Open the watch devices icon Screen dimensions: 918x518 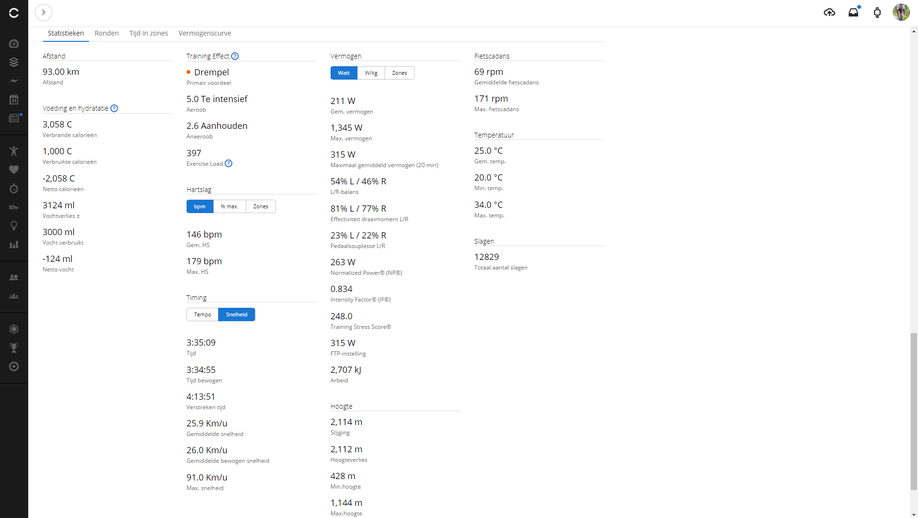tap(877, 13)
